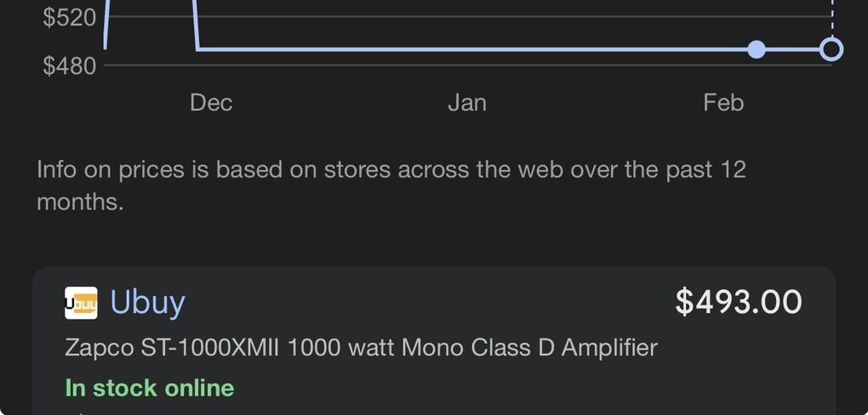Click the $520 price axis label
Viewport: 868px width, 415px height.
point(69,17)
